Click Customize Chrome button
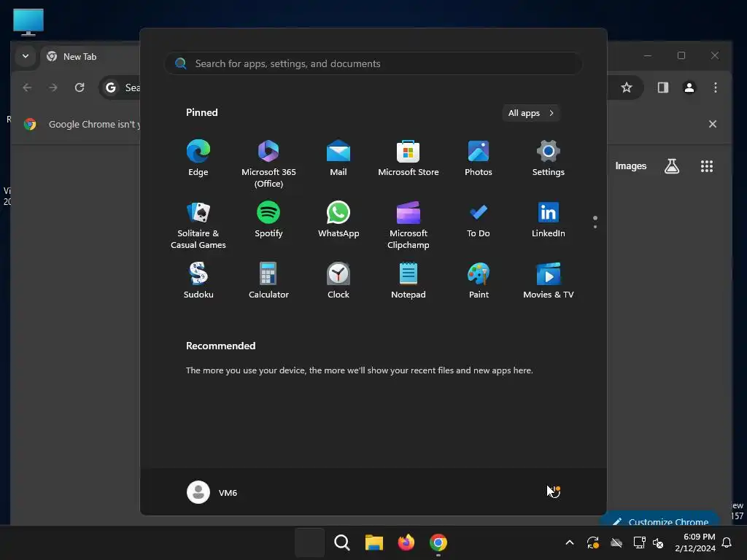 659,521
